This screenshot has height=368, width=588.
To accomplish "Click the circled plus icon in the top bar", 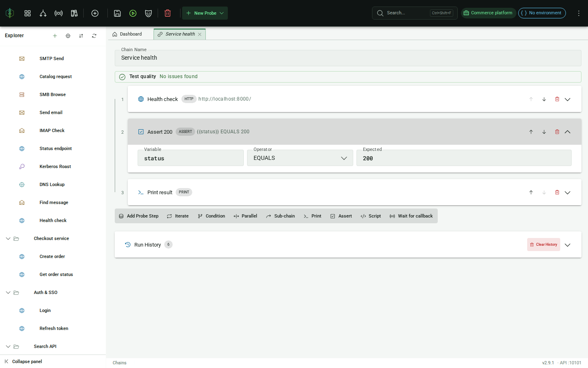I will (x=95, y=13).
